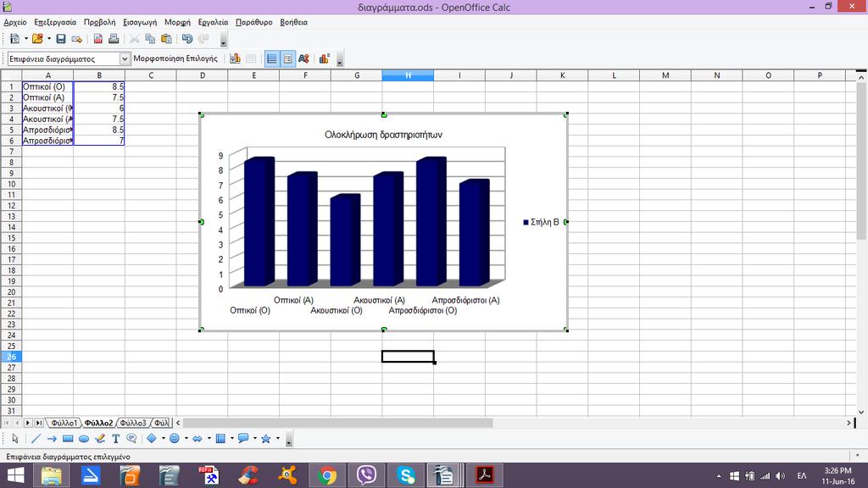Image resolution: width=868 pixels, height=488 pixels.
Task: Click the Callout shapes speech bubble icon
Action: (x=243, y=439)
